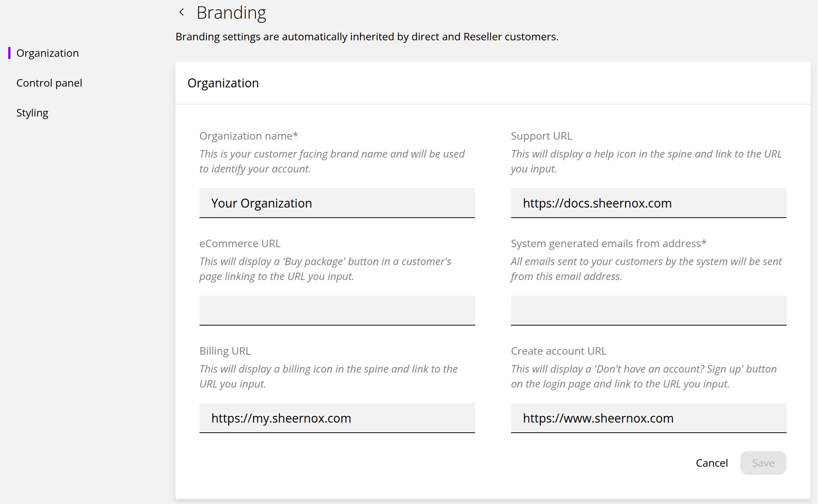Click the 'All emails sent to your customers' text
818x504 pixels.
tap(646, 269)
